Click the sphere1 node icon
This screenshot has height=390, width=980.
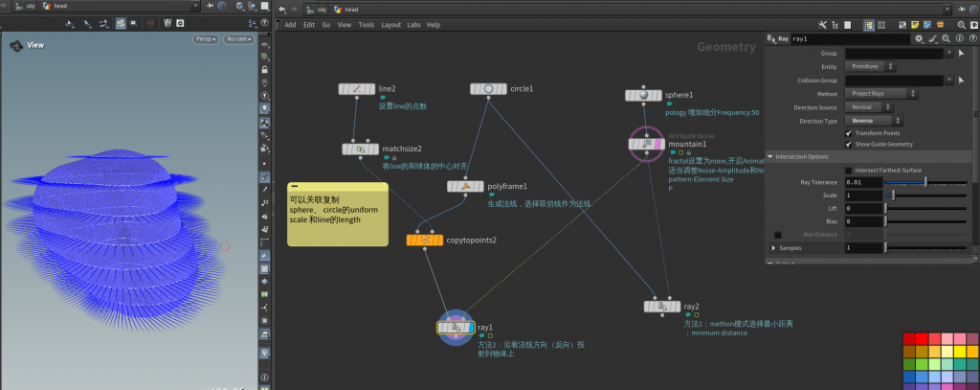point(643,95)
